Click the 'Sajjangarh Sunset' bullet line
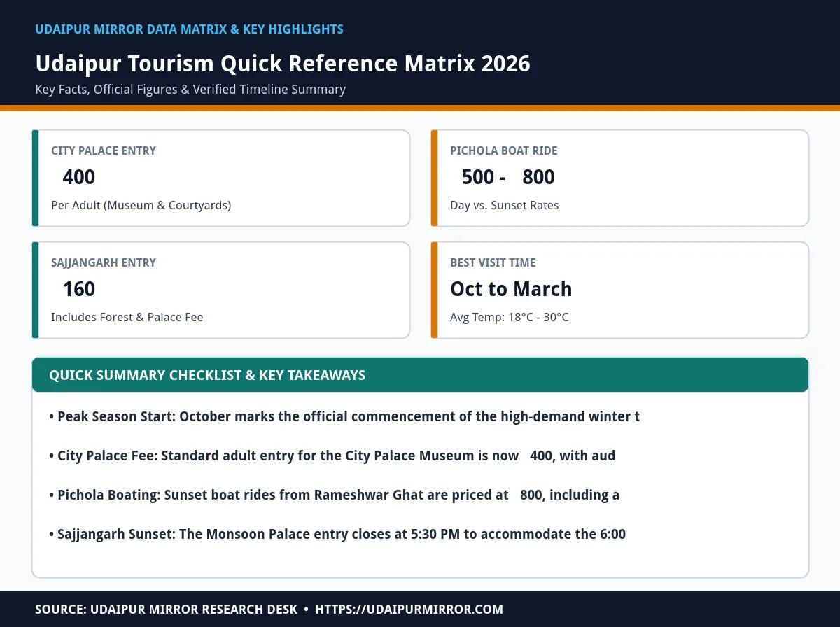 (x=337, y=534)
